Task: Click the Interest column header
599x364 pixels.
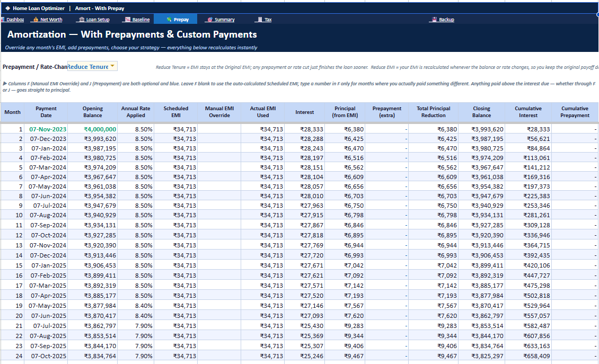Action: (x=304, y=112)
